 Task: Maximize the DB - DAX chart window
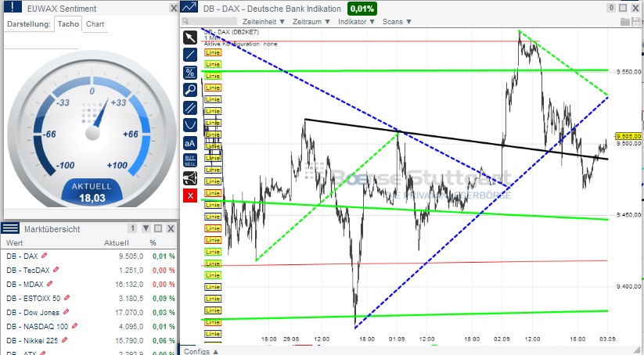pyautogui.click(x=623, y=8)
